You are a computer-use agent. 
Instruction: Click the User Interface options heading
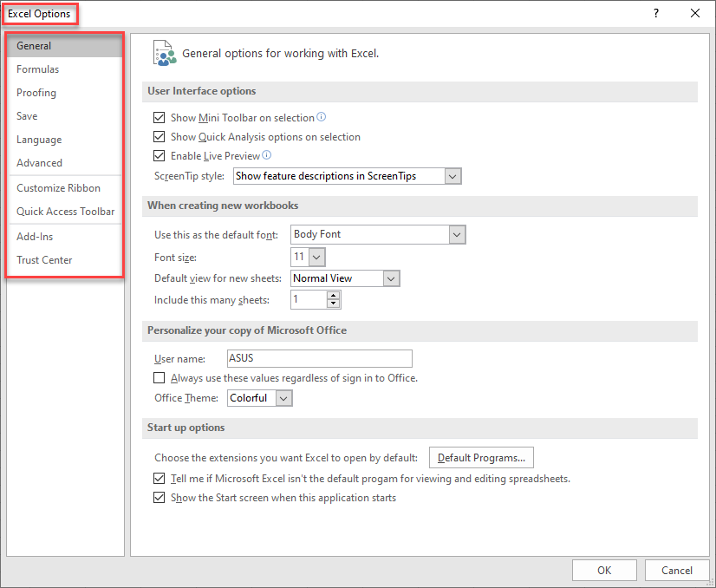(x=201, y=91)
